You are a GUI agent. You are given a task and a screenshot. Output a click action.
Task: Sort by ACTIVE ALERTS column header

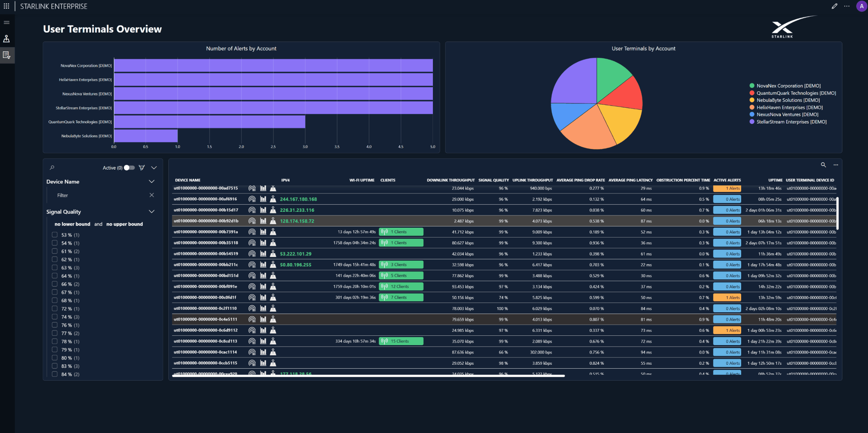tap(727, 180)
